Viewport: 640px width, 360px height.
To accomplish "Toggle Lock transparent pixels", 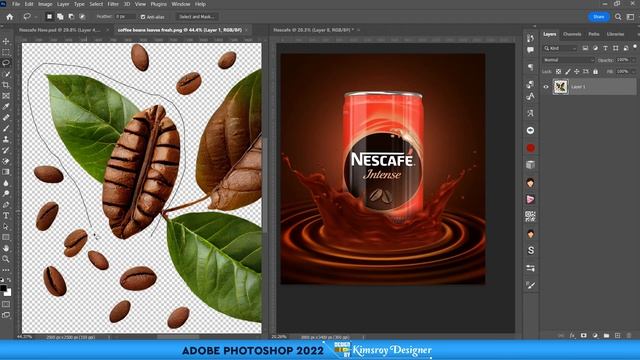I will click(558, 71).
